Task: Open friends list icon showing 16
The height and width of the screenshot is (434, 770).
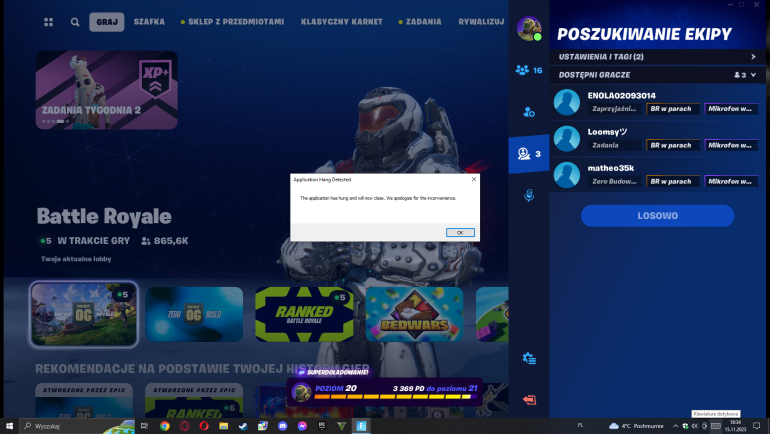Action: [x=529, y=70]
